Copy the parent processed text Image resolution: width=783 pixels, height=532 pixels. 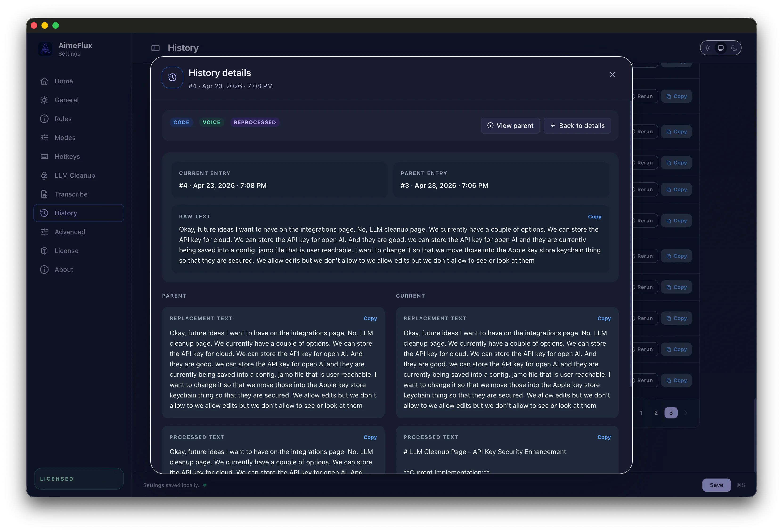[x=370, y=437]
